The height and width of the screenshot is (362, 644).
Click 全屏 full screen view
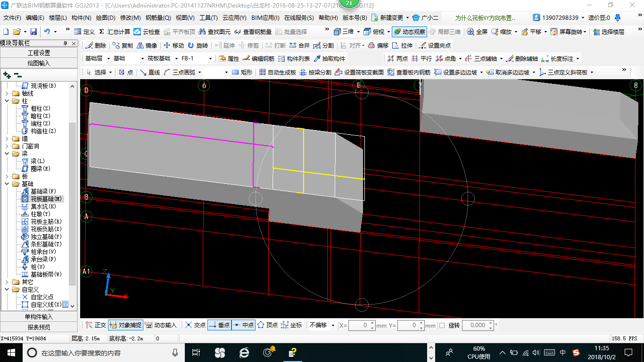tap(477, 32)
